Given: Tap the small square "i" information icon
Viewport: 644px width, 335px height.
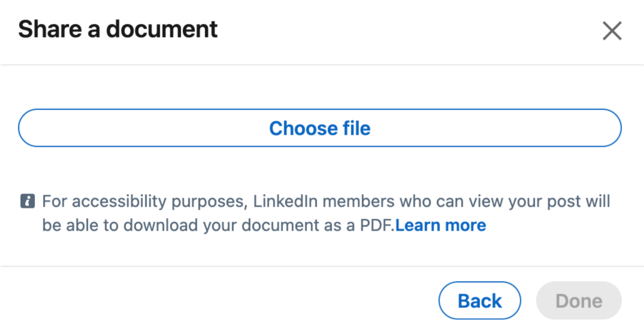Looking at the screenshot, I should pyautogui.click(x=28, y=202).
